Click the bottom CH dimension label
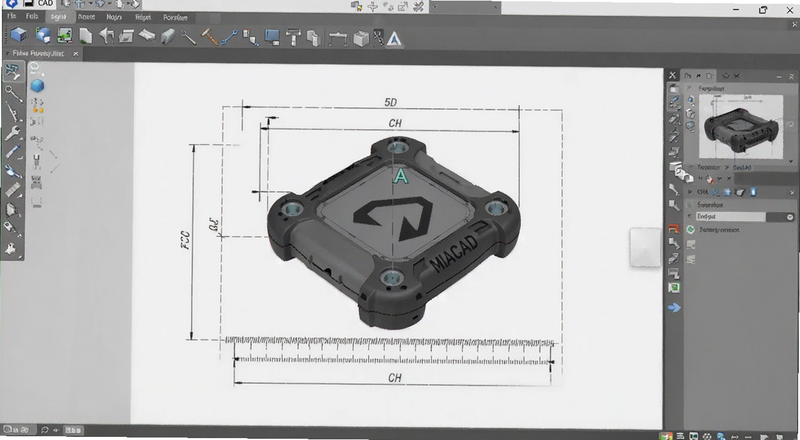Viewport: 800px width, 440px height. [394, 378]
